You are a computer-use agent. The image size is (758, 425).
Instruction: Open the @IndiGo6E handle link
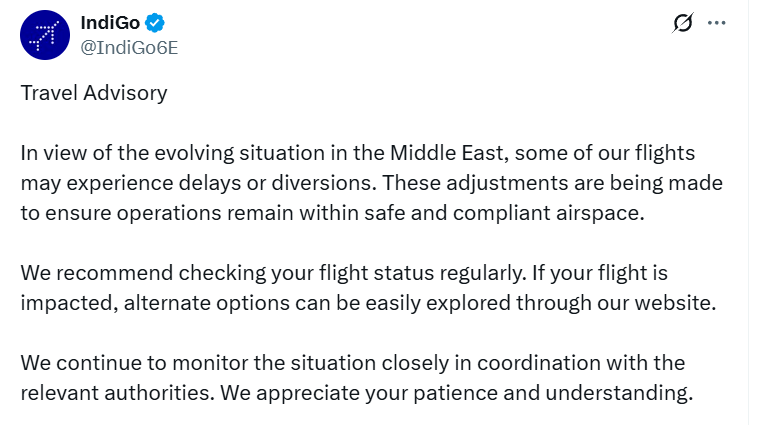pos(129,47)
